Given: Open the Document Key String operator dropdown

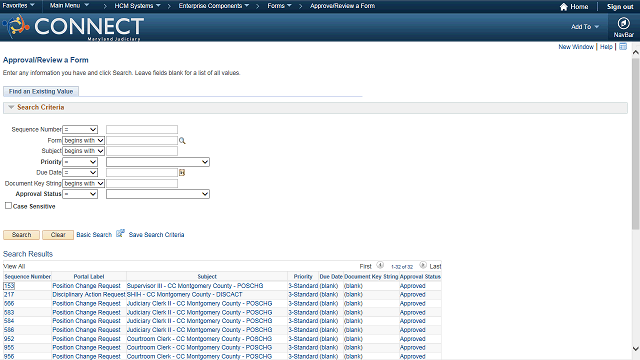Looking at the screenshot, I should point(83,183).
